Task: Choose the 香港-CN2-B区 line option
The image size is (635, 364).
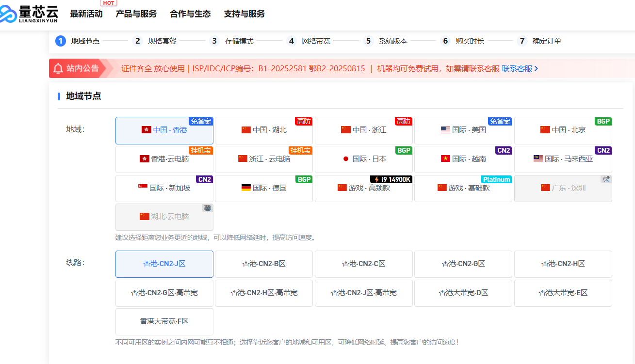Action: (264, 264)
